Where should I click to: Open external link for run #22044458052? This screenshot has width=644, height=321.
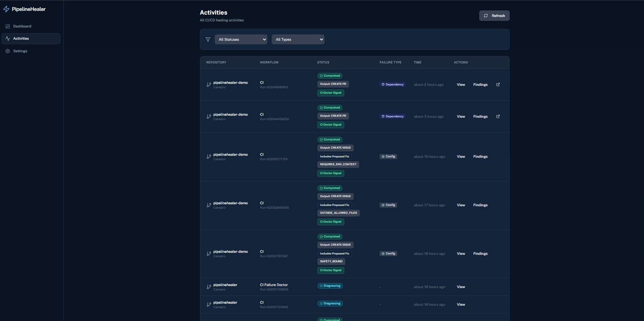pos(498,116)
